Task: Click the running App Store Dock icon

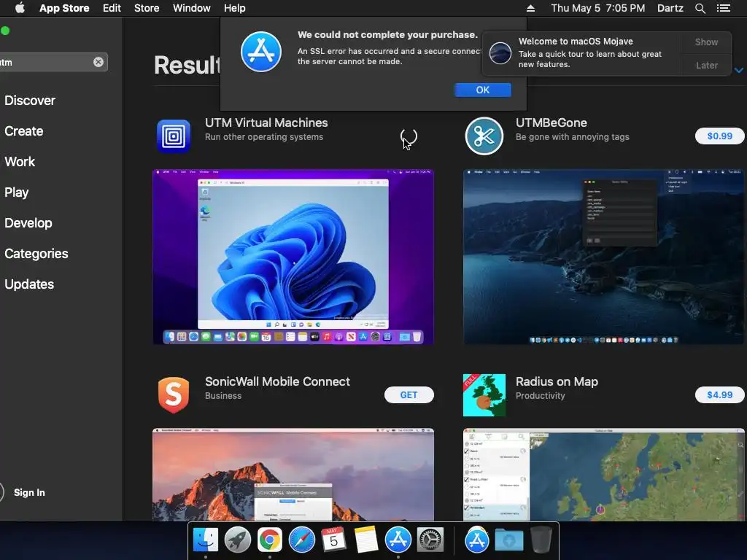Action: tap(398, 540)
